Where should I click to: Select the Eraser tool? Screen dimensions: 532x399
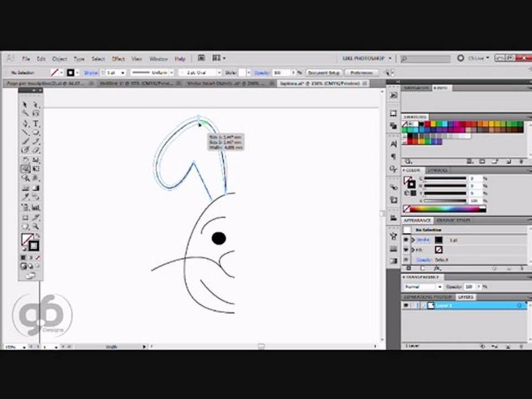(x=35, y=150)
